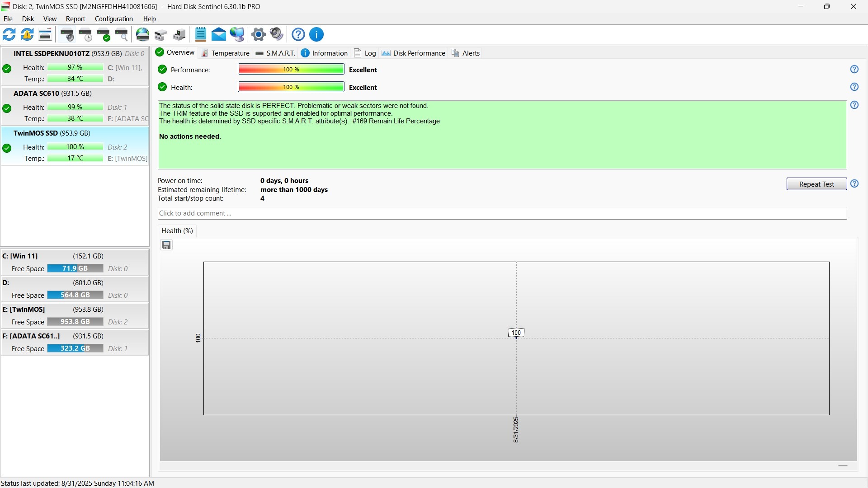Screen dimensions: 868x488
Task: Click the refresh-with-warning toolbar icon
Action: (27, 34)
